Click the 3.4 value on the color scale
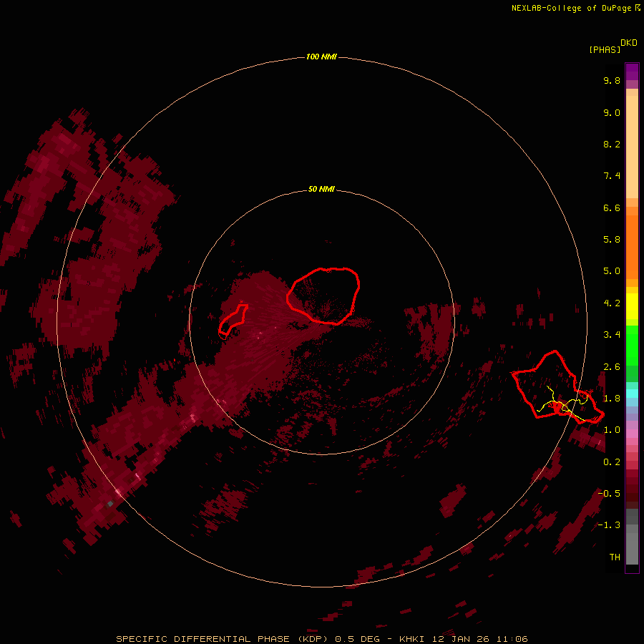 pyautogui.click(x=612, y=335)
